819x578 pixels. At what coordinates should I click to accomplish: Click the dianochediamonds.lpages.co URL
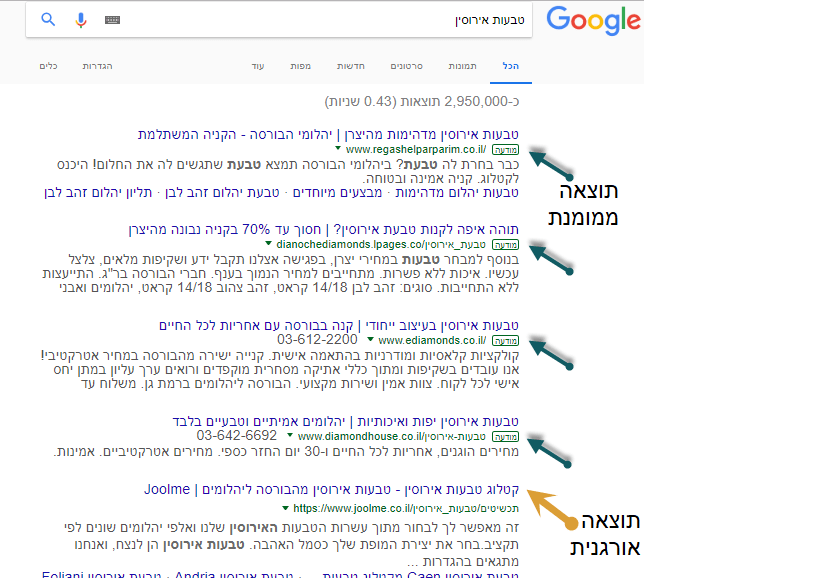[381, 244]
